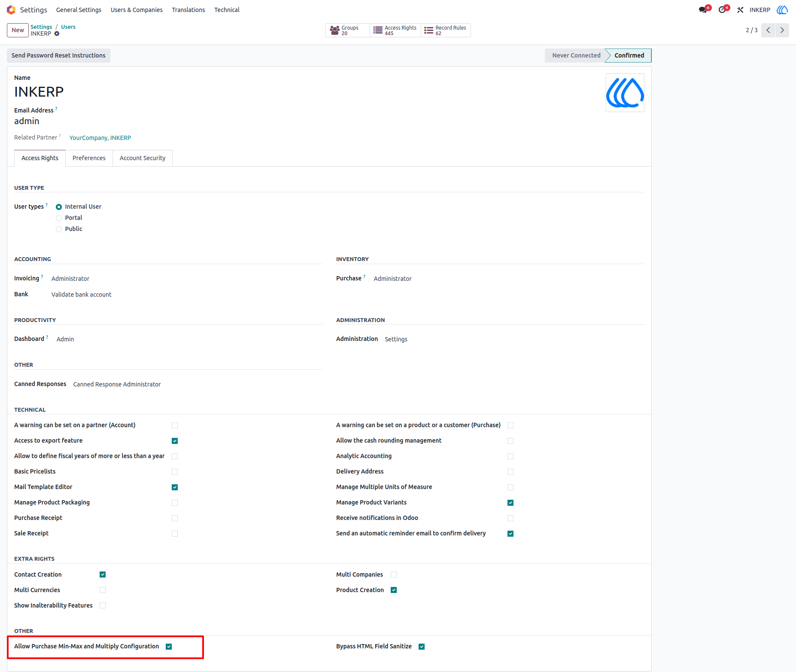This screenshot has height=672, width=796.
Task: Open the Odoo apps home icon
Action: click(x=11, y=9)
